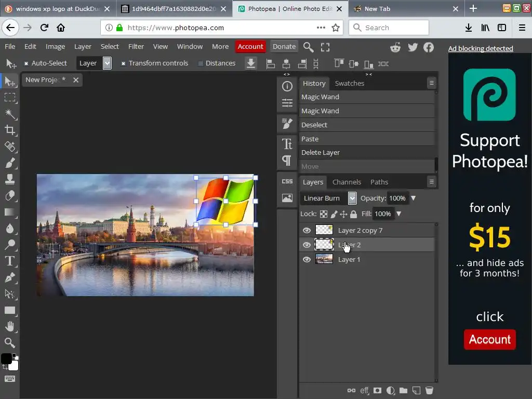Viewport: 532px width, 399px height.
Task: Open the Filter menu
Action: click(136, 46)
